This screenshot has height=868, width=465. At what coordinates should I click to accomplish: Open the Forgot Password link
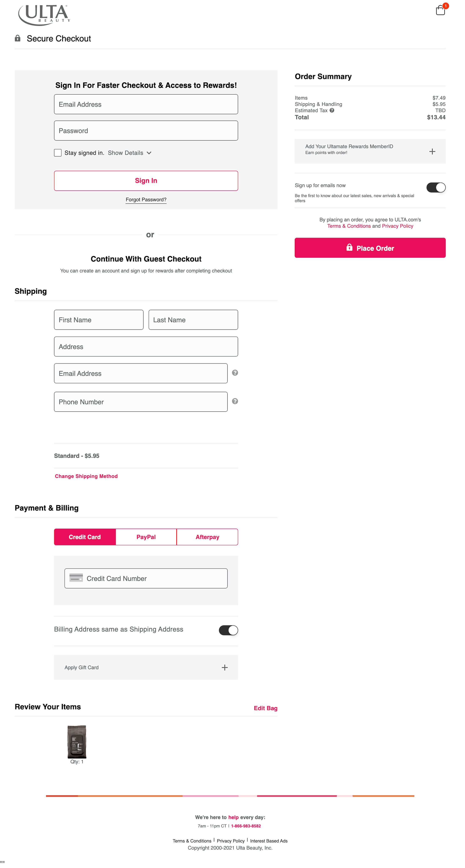(x=146, y=200)
